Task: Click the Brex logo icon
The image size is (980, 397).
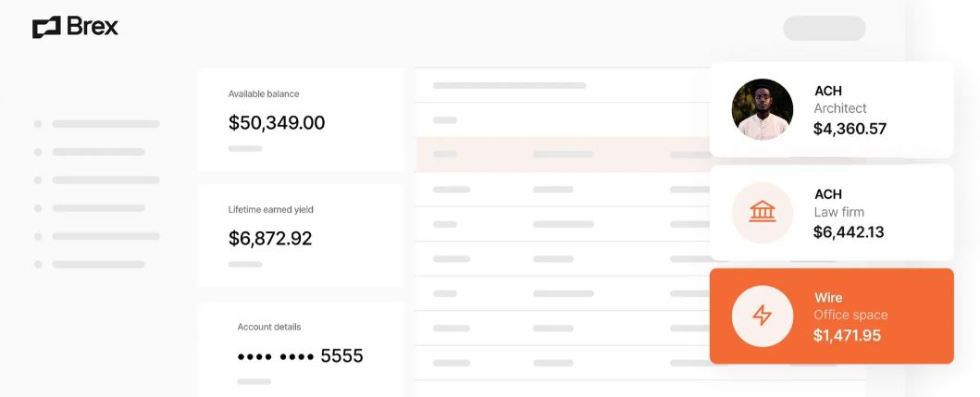Action: click(46, 28)
